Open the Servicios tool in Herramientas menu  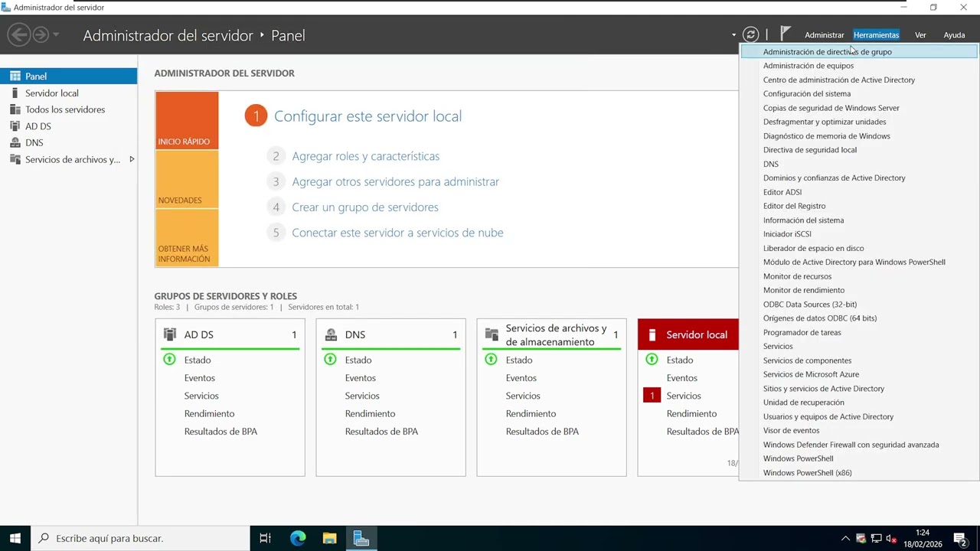click(859, 346)
